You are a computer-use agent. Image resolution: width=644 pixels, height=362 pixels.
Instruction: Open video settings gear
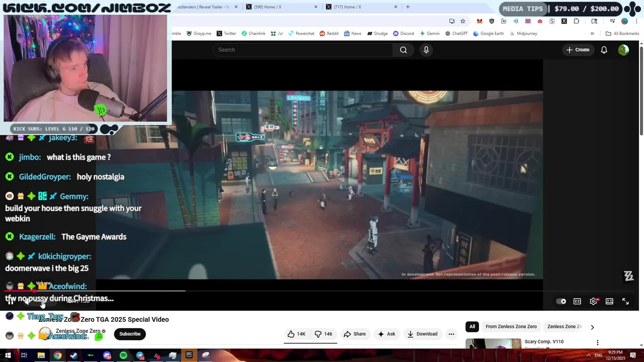593,301
